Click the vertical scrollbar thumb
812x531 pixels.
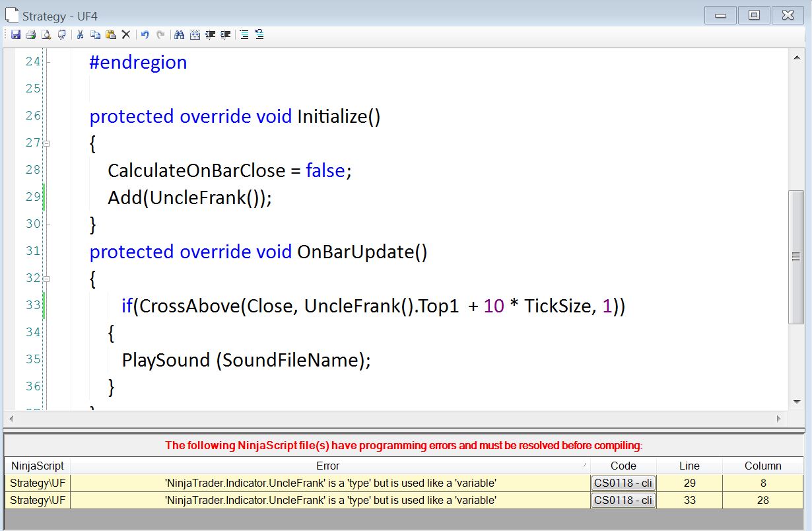(x=796, y=257)
